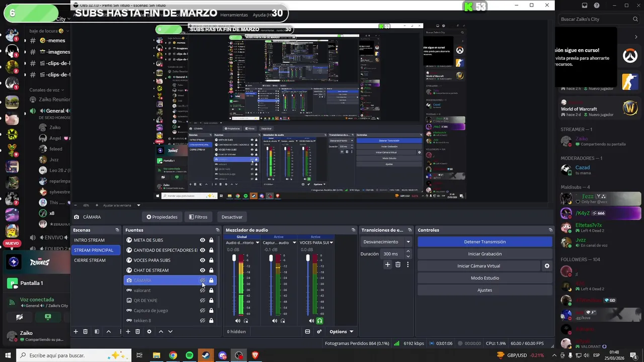This screenshot has height=362, width=644.
Task: Move source down in Fuentes list
Action: click(x=170, y=331)
